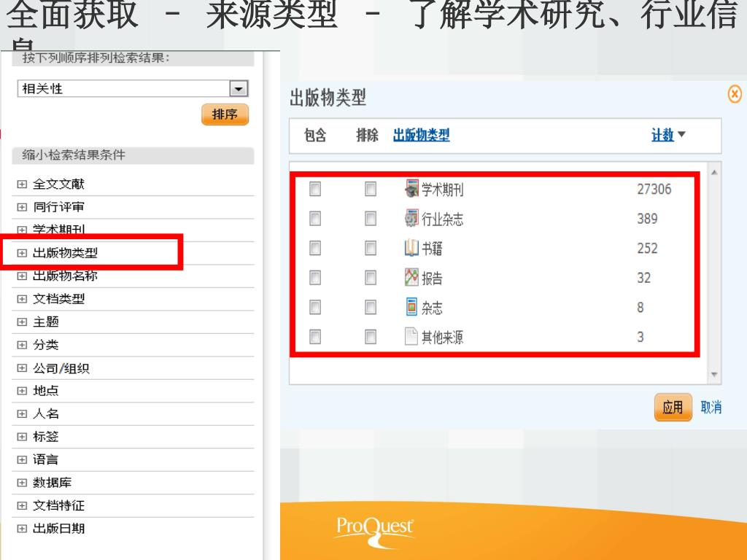Viewport: 747px width, 560px height.
Task: Expand the 数据库 filter
Action: pos(22,483)
